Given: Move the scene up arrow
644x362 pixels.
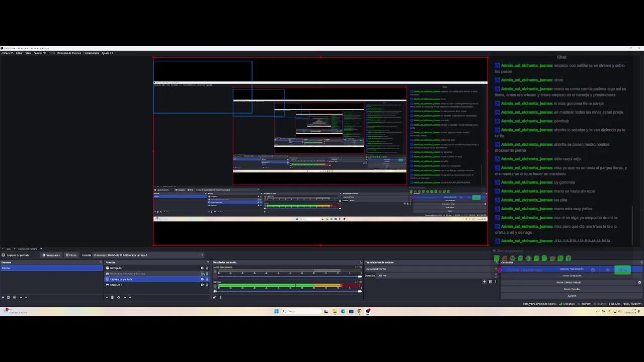Looking at the screenshot, I should [21, 297].
